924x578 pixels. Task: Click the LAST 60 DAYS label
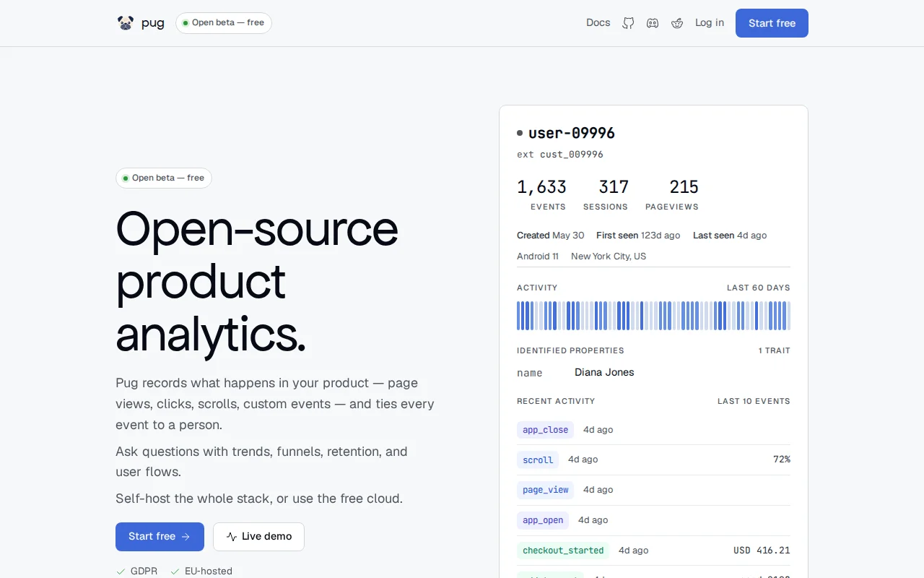pyautogui.click(x=759, y=288)
